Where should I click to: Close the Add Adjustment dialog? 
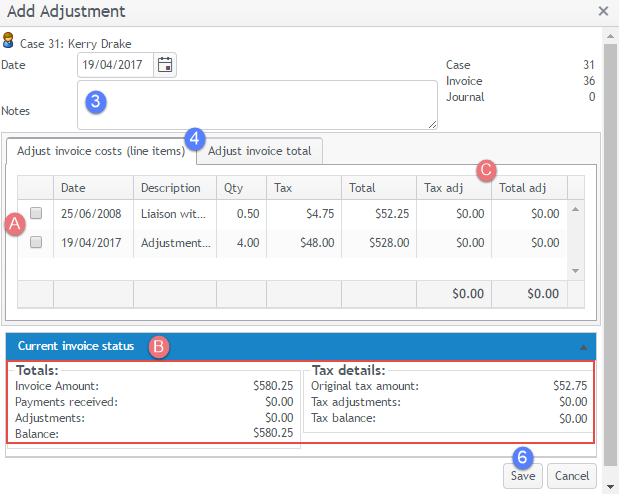[x=603, y=11]
